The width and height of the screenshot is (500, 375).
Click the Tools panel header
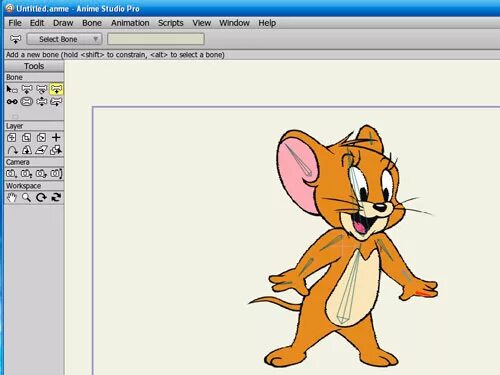coord(34,66)
